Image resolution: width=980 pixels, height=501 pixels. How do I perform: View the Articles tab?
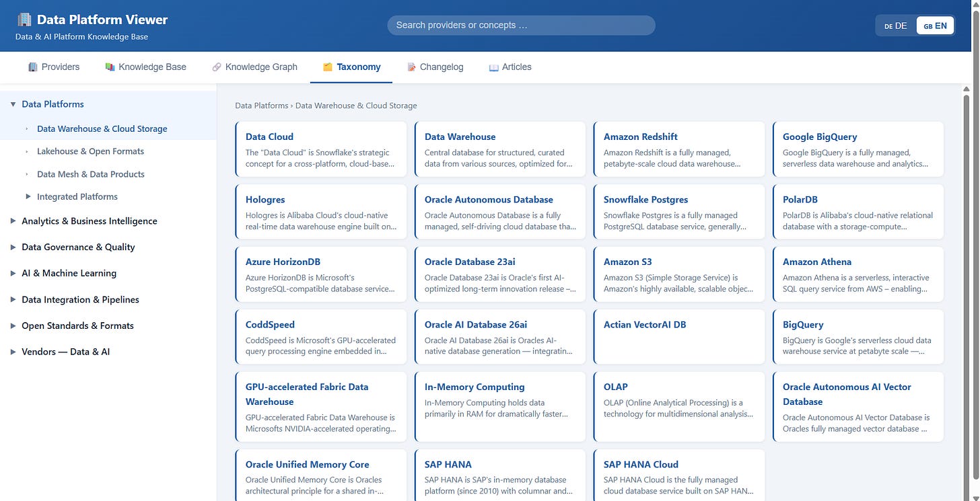(510, 67)
